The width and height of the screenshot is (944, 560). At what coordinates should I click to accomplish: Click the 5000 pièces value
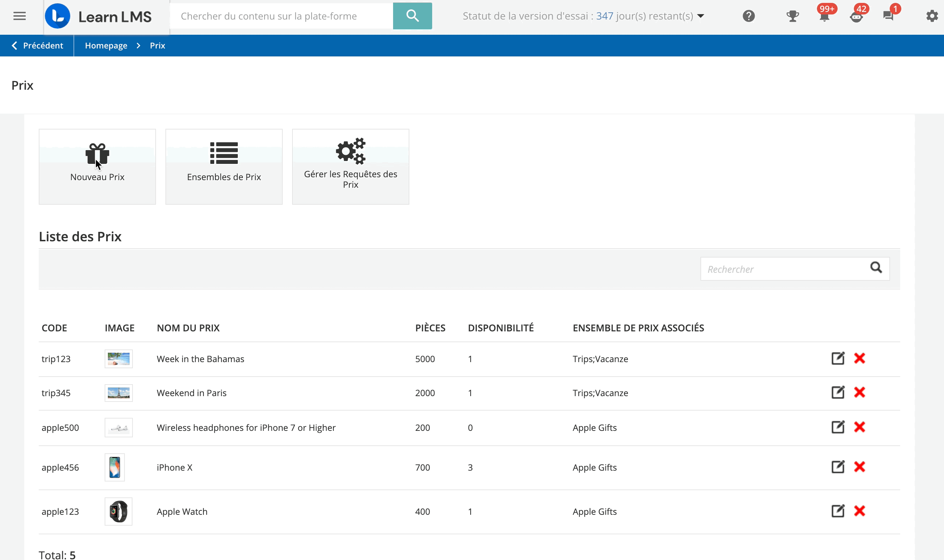(x=425, y=359)
